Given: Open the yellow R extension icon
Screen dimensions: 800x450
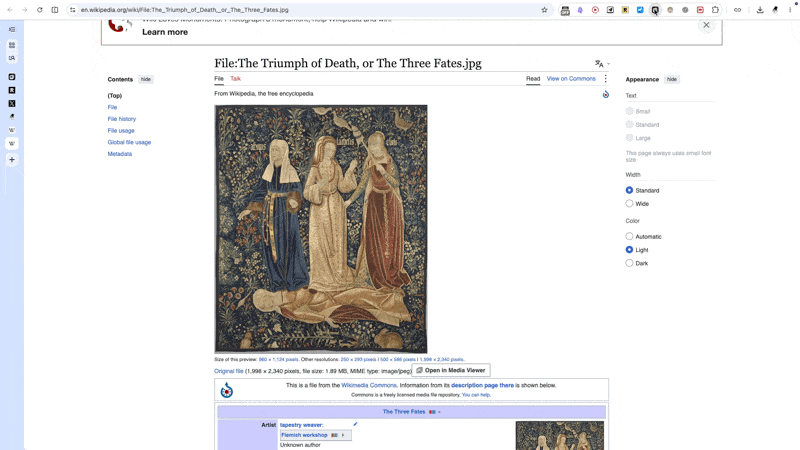Looking at the screenshot, I should [x=625, y=10].
